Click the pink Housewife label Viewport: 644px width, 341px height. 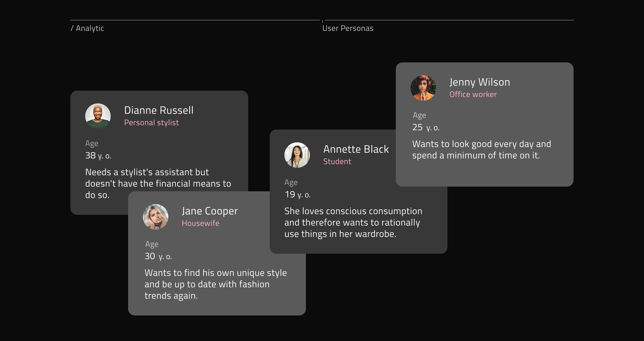(201, 223)
